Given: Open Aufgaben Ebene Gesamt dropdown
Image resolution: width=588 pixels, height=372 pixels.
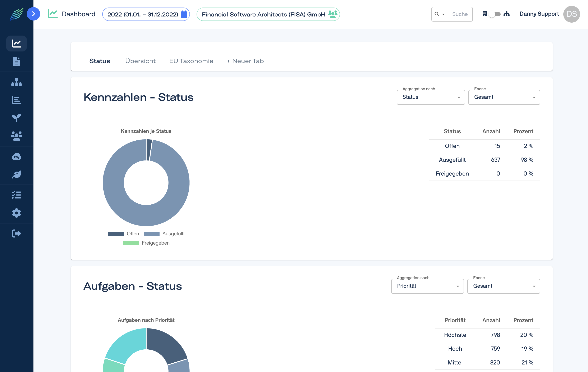Looking at the screenshot, I should pos(504,286).
